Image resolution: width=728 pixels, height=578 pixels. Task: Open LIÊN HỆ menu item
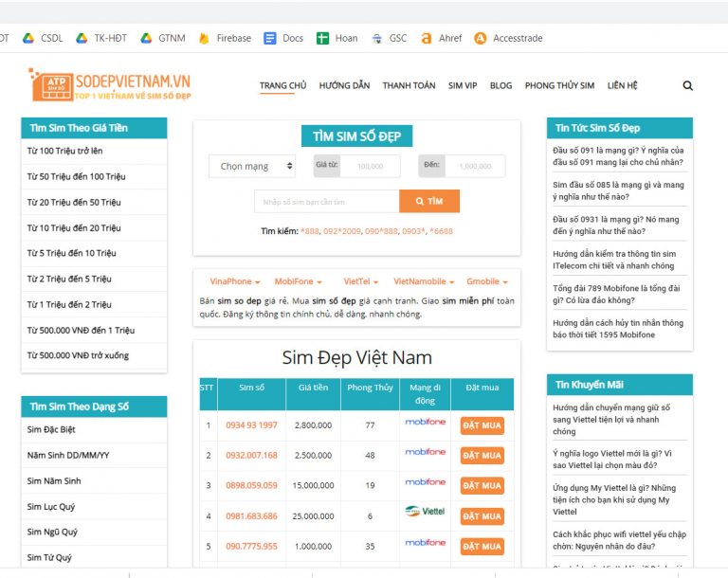622,85
